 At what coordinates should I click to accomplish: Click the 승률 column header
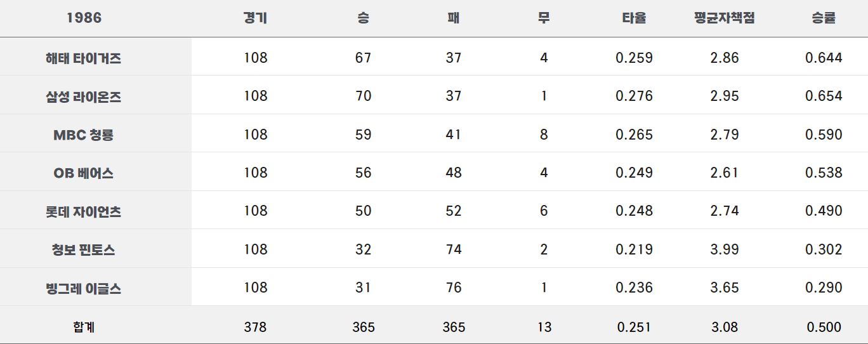pyautogui.click(x=824, y=18)
